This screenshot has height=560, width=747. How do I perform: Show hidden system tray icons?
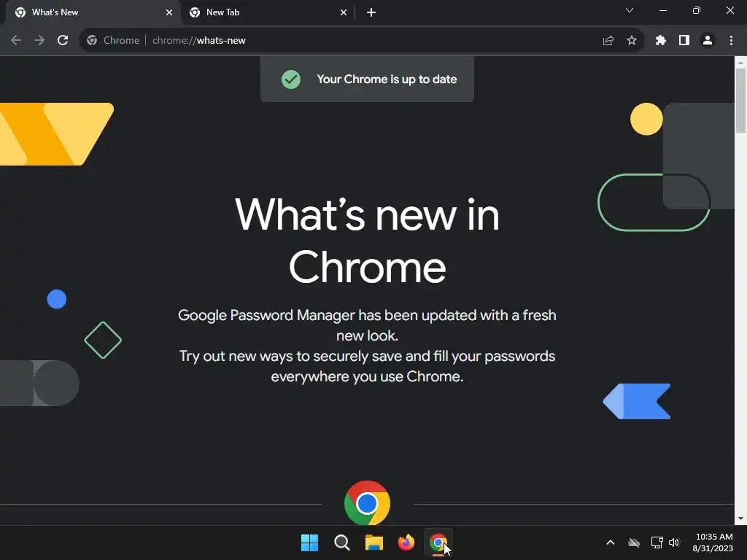click(611, 542)
